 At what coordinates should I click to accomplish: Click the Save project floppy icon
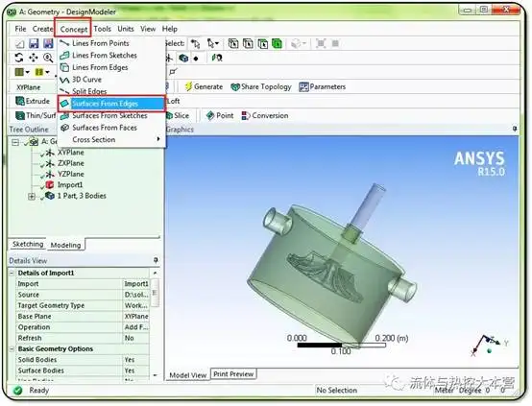point(34,44)
